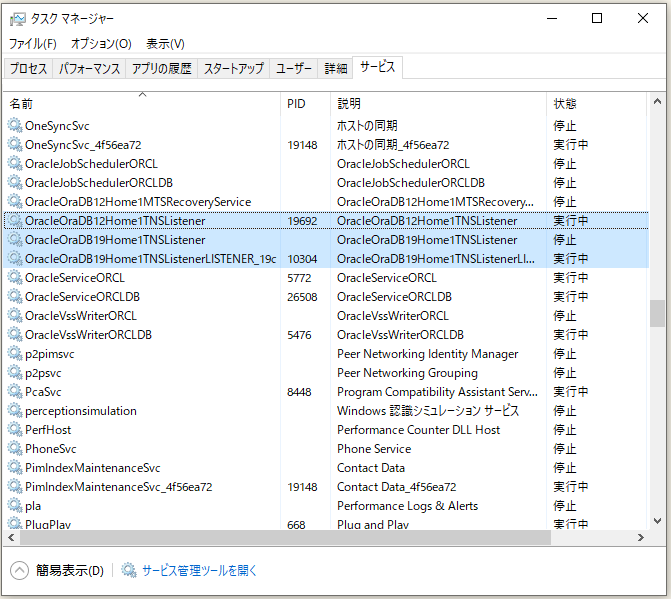Viewport: 671px width, 599px height.
Task: Switch to the プロセス tab
Action: click(28, 68)
